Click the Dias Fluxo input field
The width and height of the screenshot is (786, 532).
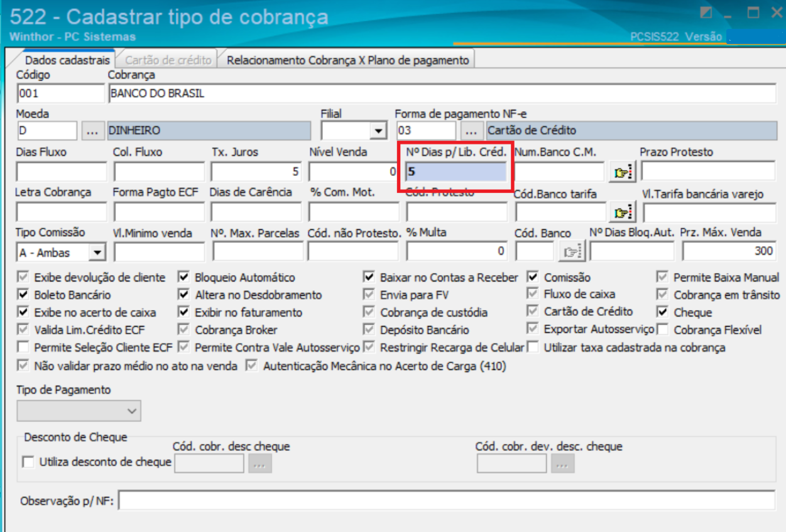pyautogui.click(x=62, y=171)
